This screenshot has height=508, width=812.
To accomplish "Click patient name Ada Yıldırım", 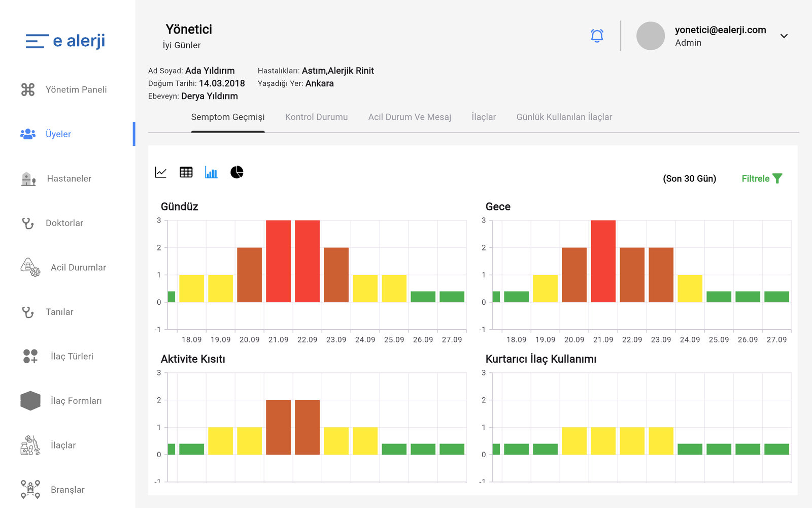I will tap(210, 71).
